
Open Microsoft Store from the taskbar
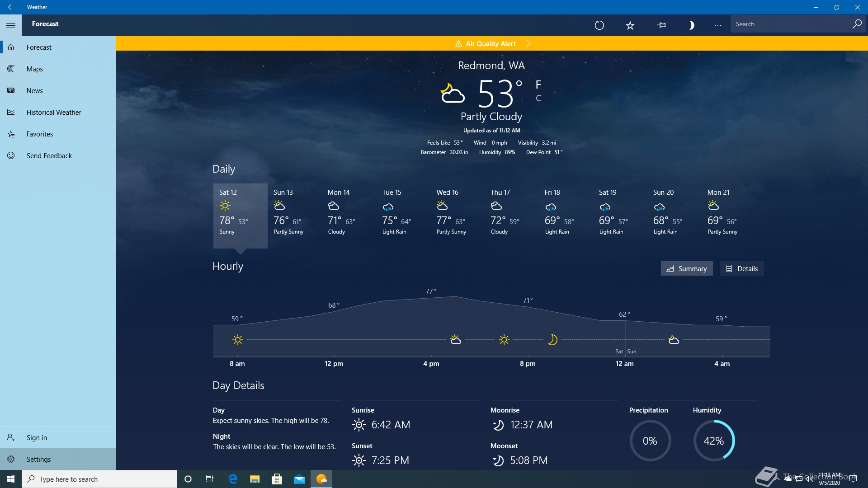click(277, 479)
